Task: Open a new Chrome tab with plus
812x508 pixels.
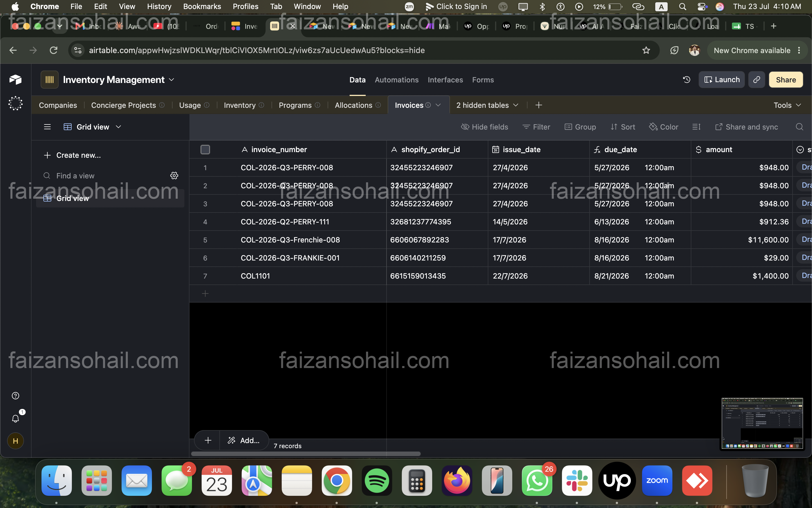Action: [x=773, y=26]
